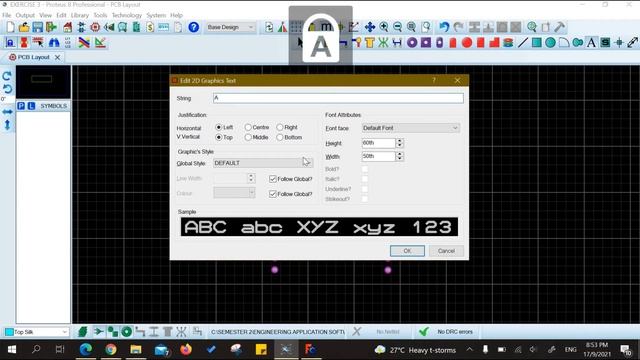The width and height of the screenshot is (640, 360).
Task: Open the Home page icon
Action: tap(68, 27)
